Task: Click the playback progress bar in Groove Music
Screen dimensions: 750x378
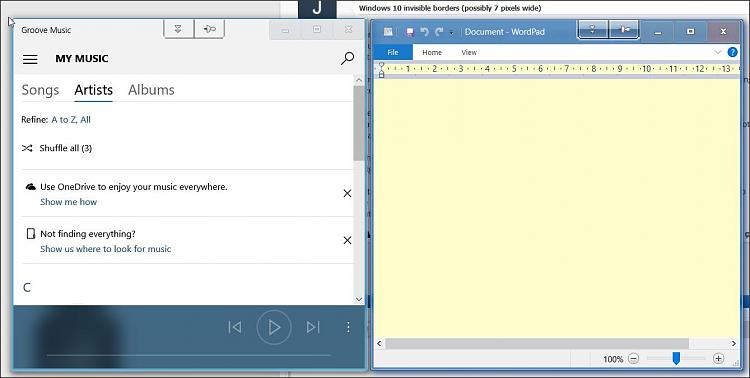Action: [188, 356]
